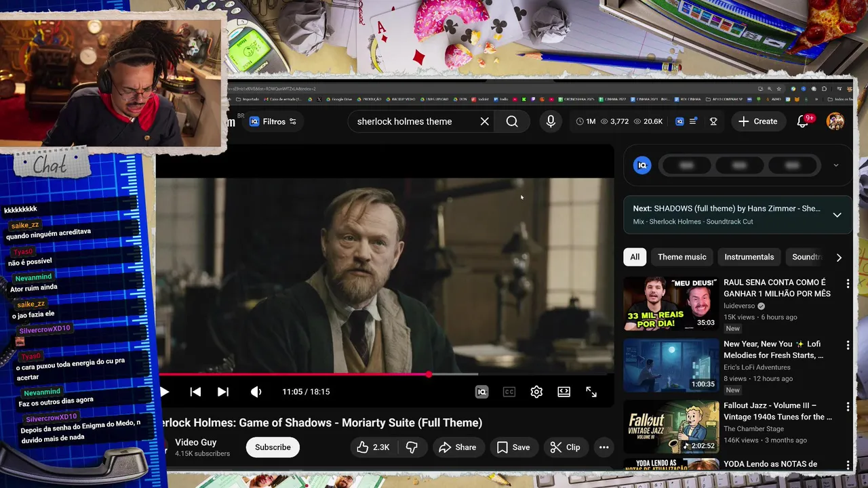Open the RAUL SENA video thumbnail
The height and width of the screenshot is (488, 868).
pyautogui.click(x=671, y=304)
